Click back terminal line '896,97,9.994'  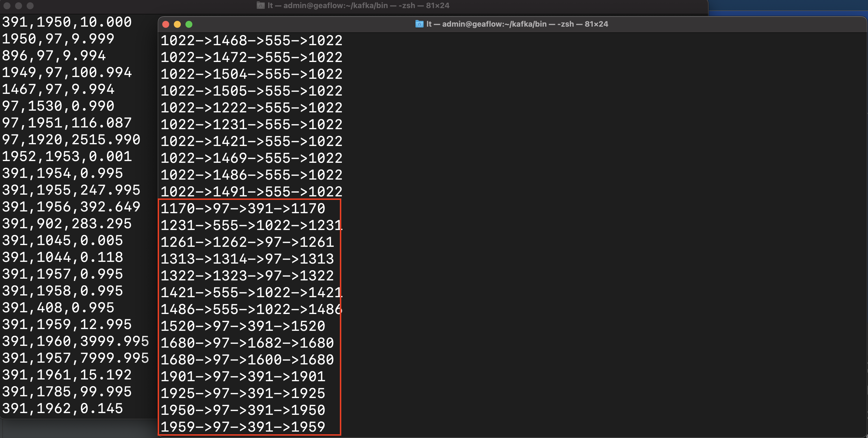click(54, 56)
